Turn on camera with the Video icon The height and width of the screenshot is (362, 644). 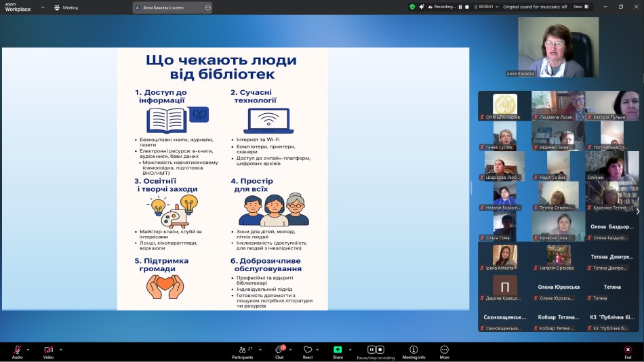[48, 350]
